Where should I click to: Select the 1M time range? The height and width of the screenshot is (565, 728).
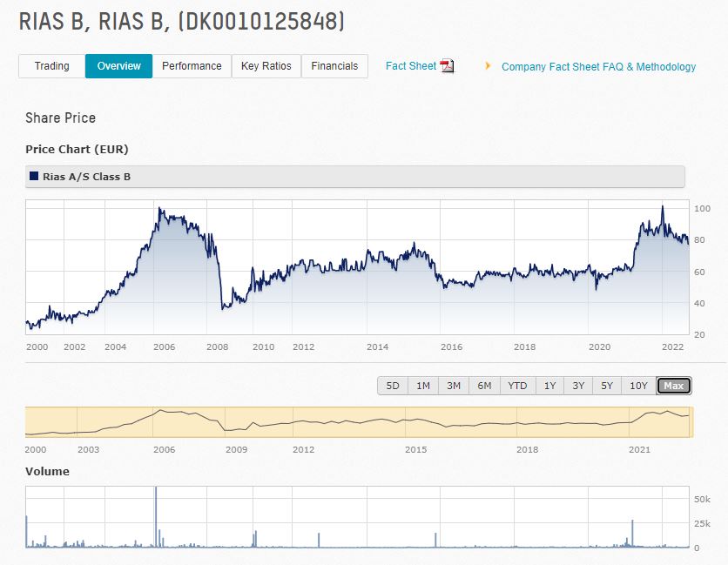click(x=423, y=385)
